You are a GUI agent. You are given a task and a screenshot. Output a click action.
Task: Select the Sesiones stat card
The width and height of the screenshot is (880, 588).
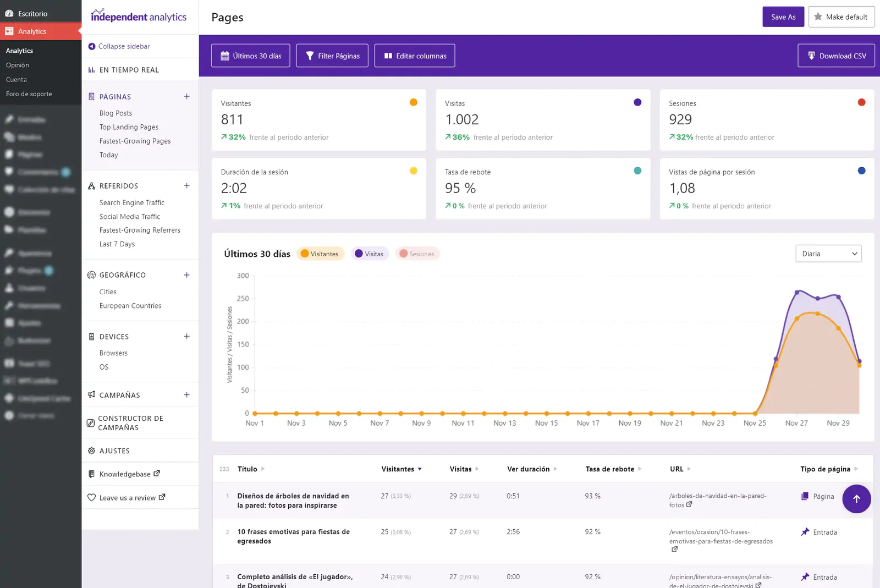767,120
